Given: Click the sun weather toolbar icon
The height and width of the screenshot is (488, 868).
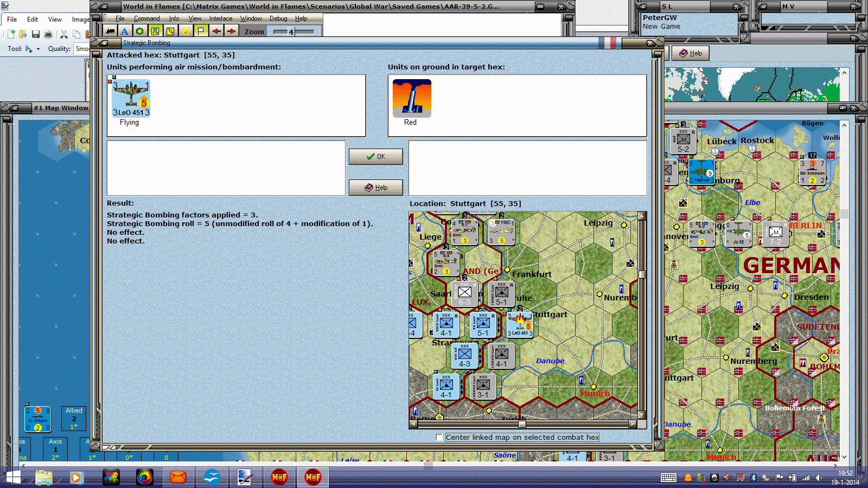Looking at the screenshot, I should pyautogui.click(x=186, y=31).
